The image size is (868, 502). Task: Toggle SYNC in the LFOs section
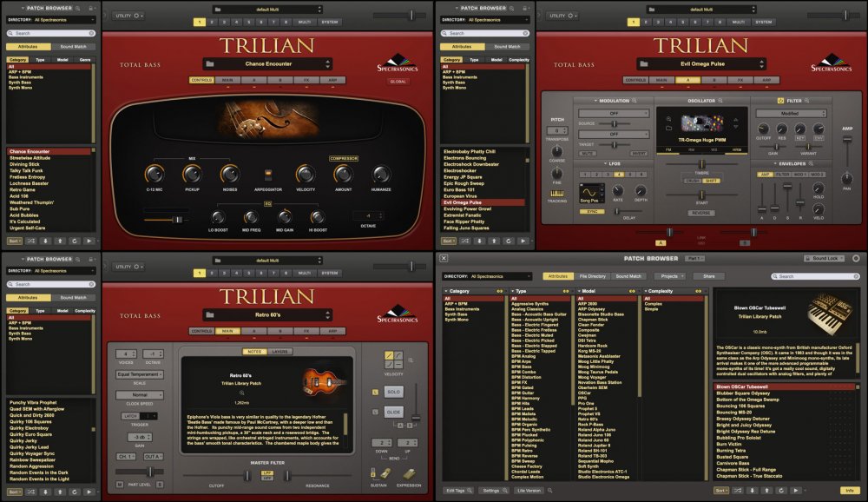[593, 212]
